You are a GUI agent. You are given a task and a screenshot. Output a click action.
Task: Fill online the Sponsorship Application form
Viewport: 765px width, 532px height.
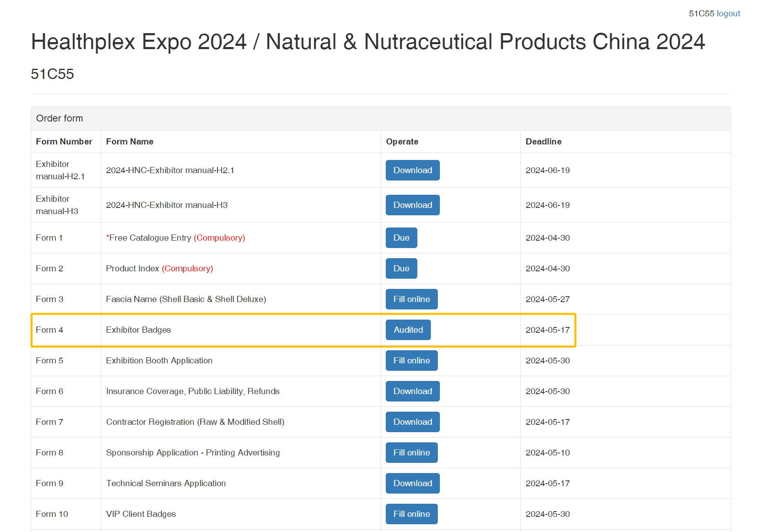tap(412, 453)
